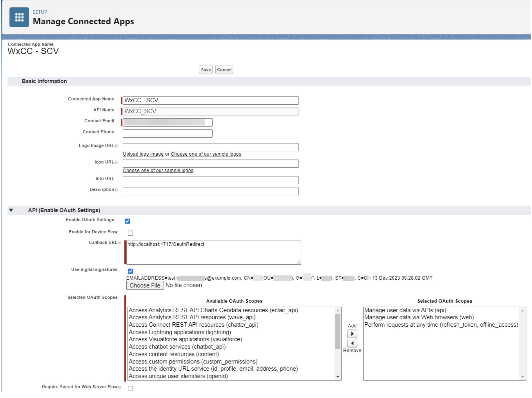Click the Cancel button

[x=225, y=70]
